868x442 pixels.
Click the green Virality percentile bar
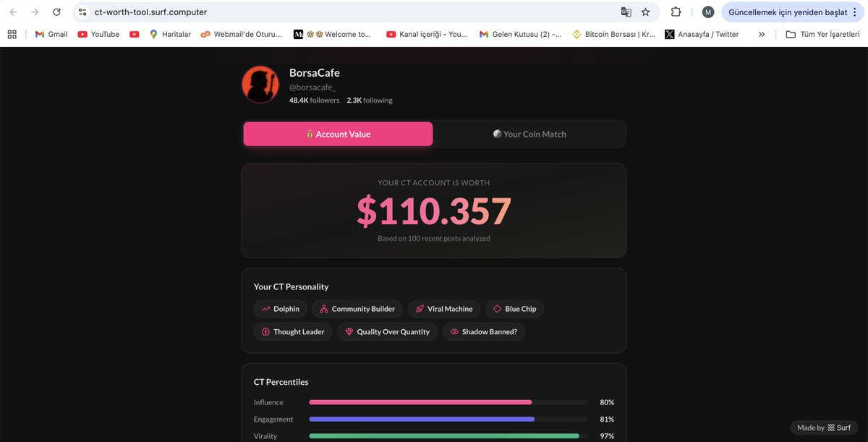(444, 436)
